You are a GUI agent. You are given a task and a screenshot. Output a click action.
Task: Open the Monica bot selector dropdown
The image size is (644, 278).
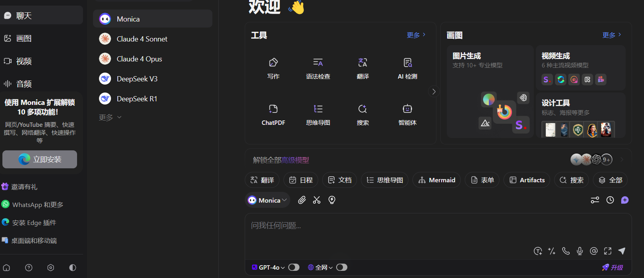[x=267, y=200]
